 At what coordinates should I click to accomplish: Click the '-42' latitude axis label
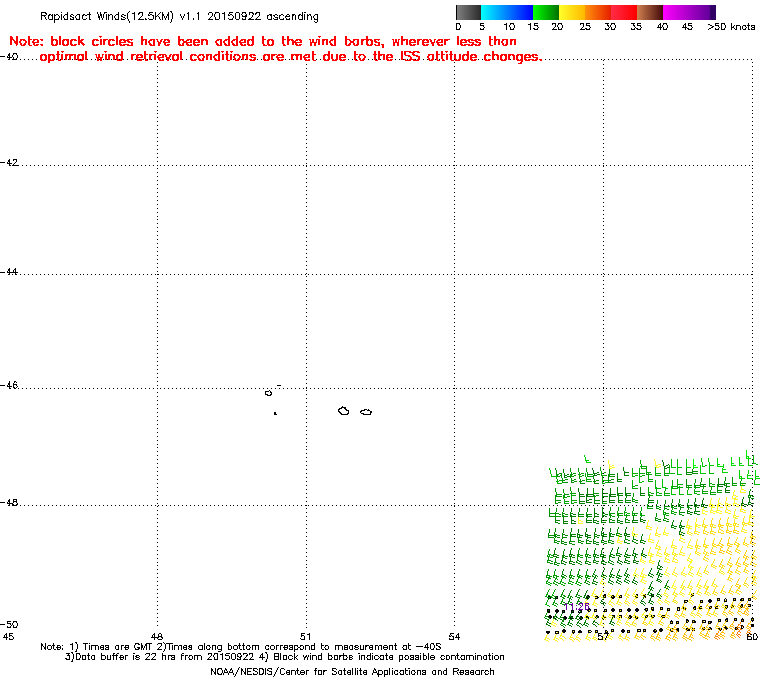[10, 162]
